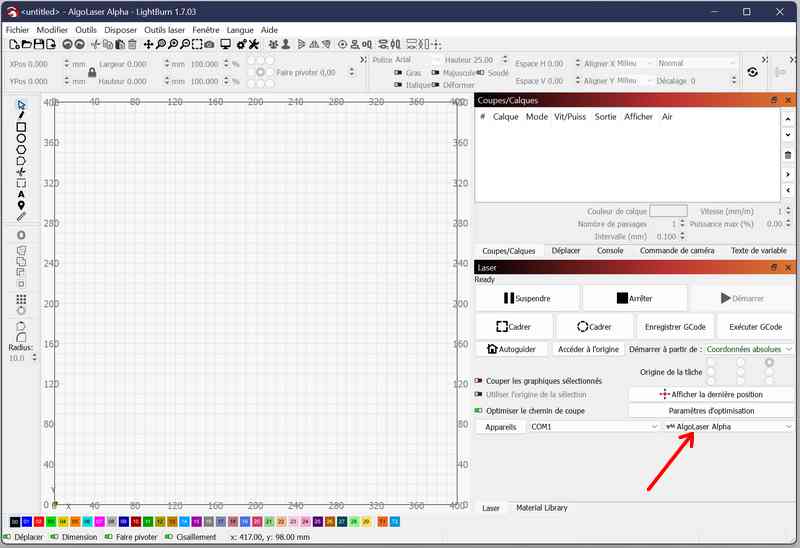Open preview with the monitor icon
Viewport: 800px width, 548px height.
click(x=226, y=44)
